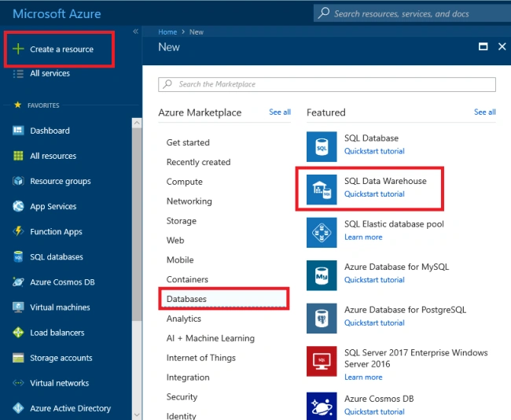
Task: Select Integration marketplace category
Action: coord(188,378)
